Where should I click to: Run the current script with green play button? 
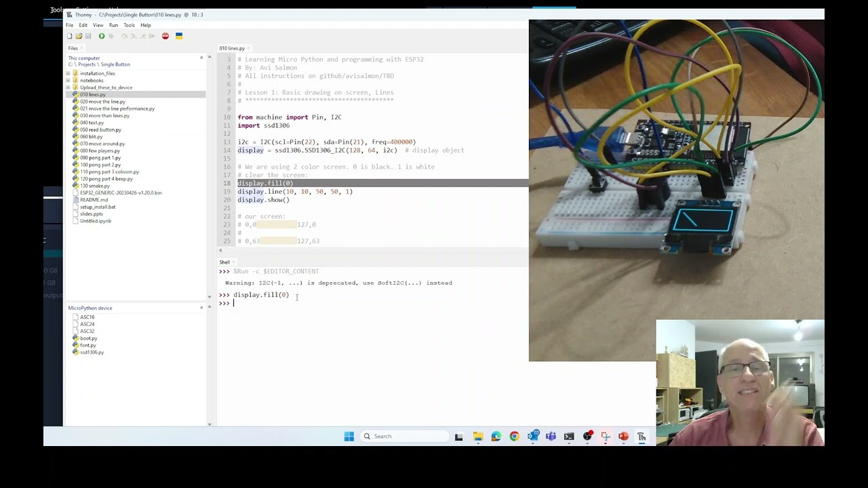[x=102, y=36]
